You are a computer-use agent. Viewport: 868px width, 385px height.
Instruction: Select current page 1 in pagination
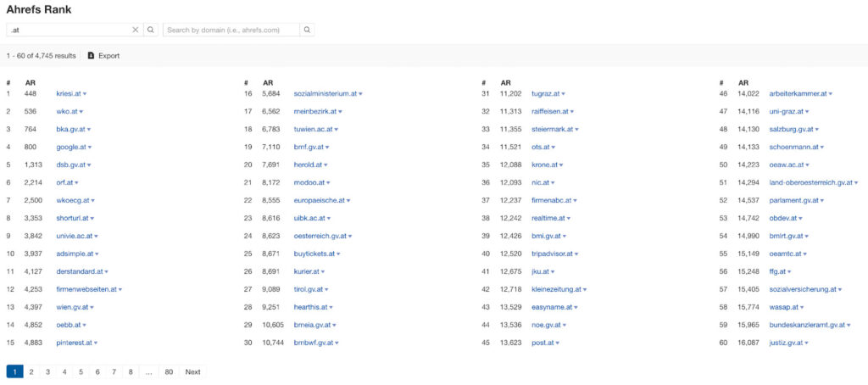point(15,371)
